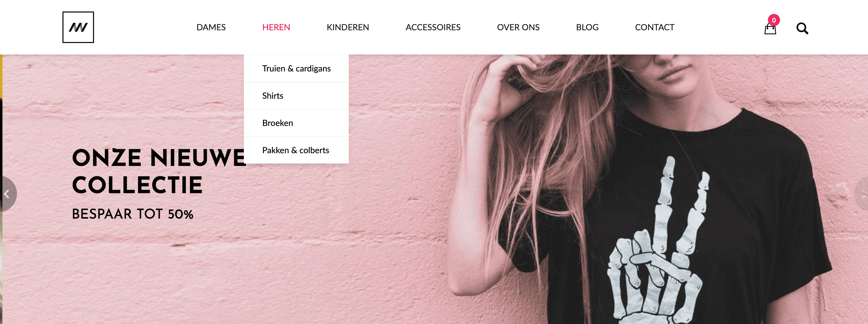The height and width of the screenshot is (324, 868).
Task: Open the Dames menu
Action: [x=211, y=27]
